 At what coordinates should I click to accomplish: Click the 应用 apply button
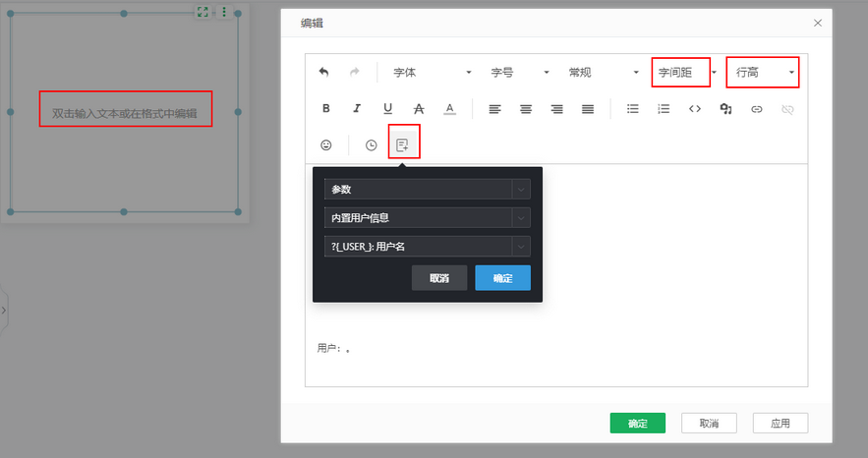pyautogui.click(x=781, y=424)
